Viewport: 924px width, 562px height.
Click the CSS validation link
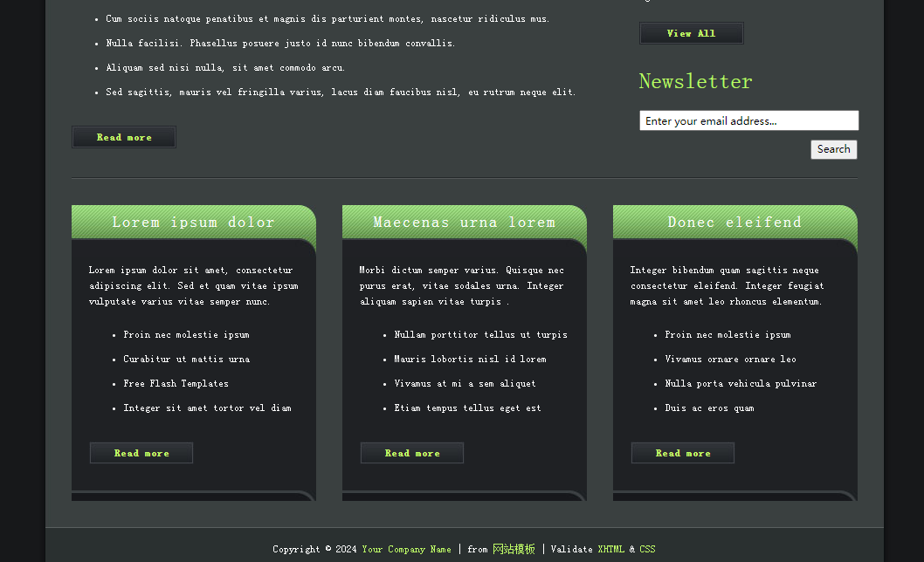pos(647,549)
